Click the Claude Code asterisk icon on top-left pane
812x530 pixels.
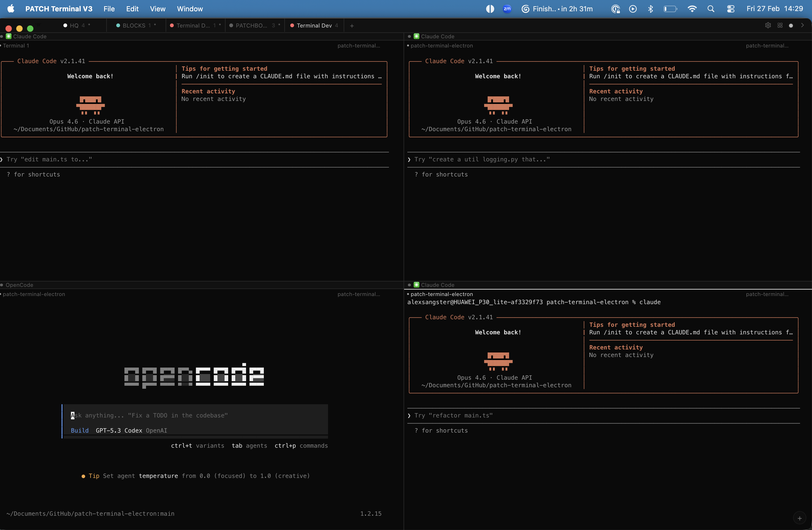click(9, 36)
